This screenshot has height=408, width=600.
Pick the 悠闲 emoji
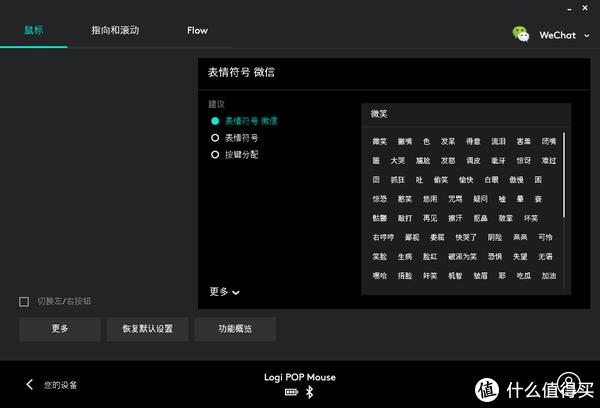pos(430,199)
